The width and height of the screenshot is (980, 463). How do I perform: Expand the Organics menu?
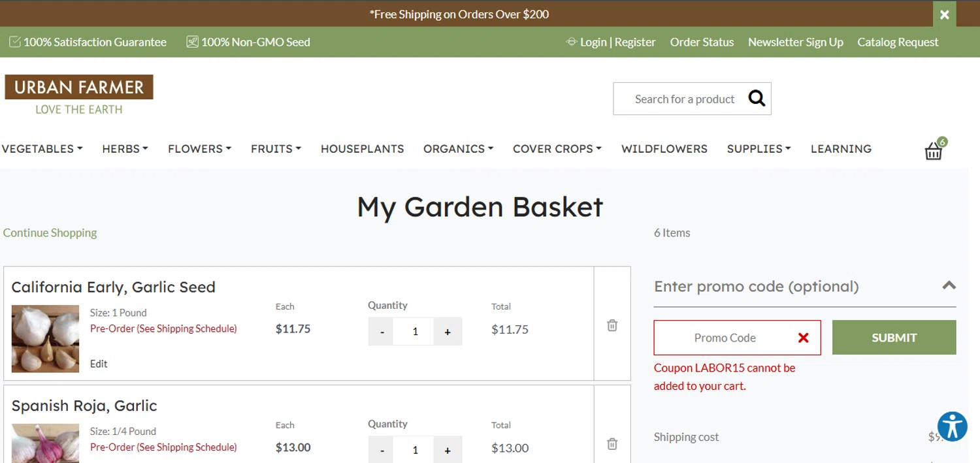pyautogui.click(x=458, y=149)
